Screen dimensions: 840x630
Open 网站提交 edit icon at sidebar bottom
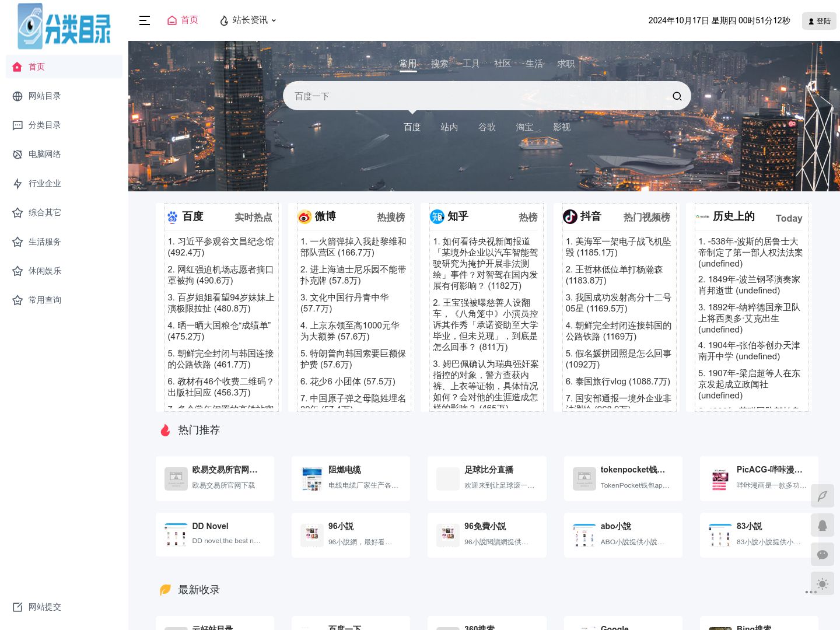17,607
